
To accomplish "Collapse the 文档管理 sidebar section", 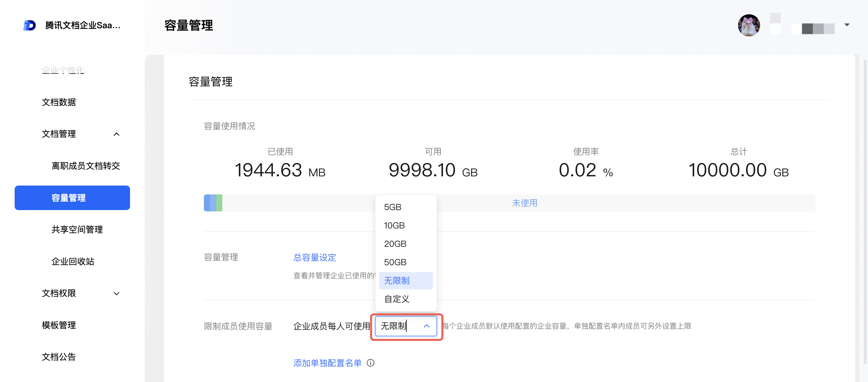I will tap(116, 134).
